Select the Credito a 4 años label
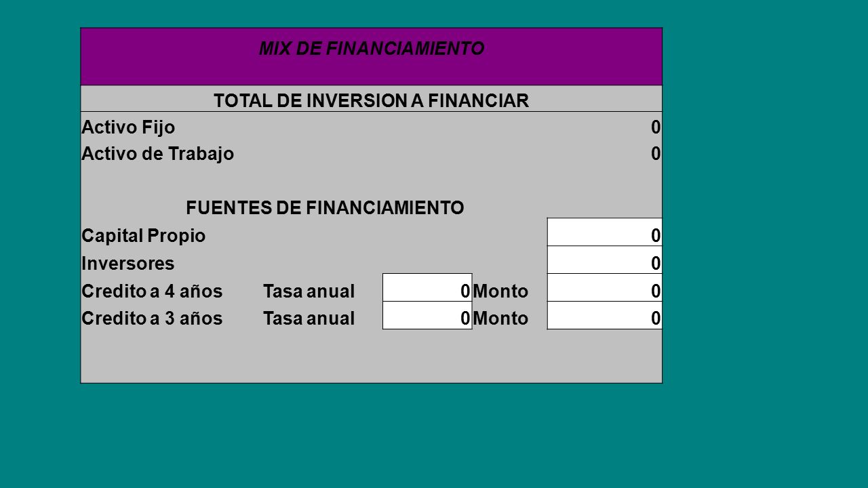Viewport: 868px width, 488px height. click(152, 291)
